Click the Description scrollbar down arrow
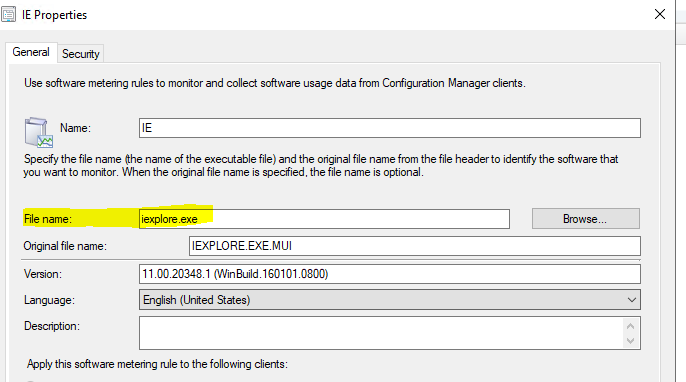The width and height of the screenshot is (686, 382). tap(630, 340)
